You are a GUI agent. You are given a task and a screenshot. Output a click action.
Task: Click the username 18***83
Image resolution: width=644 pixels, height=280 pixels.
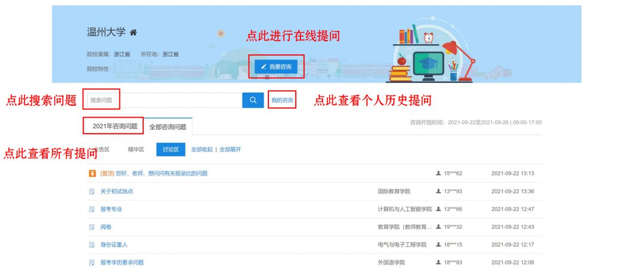point(453,262)
